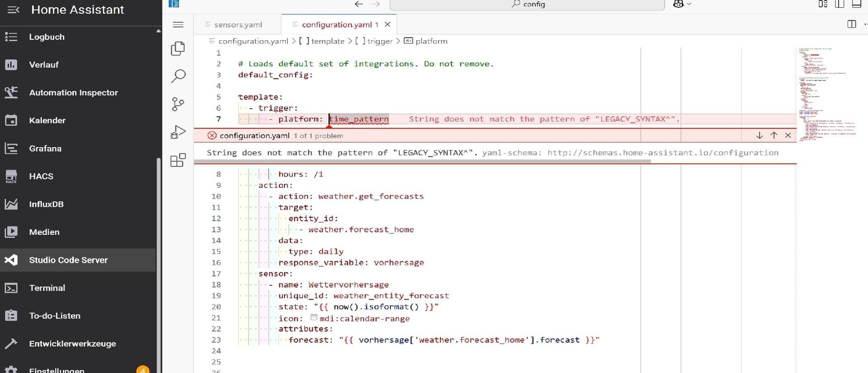Open the Extensions view
Screen dimensions: 868x373
[178, 160]
